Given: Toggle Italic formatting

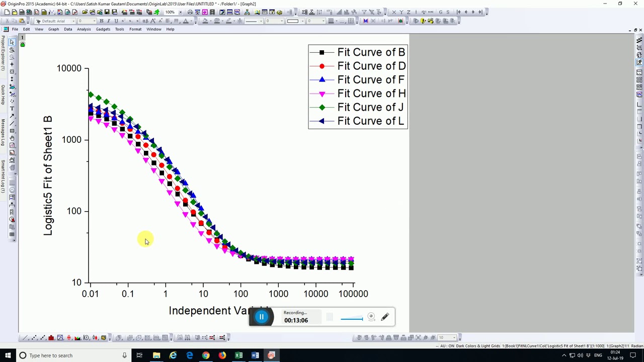Looking at the screenshot, I should coord(108,21).
